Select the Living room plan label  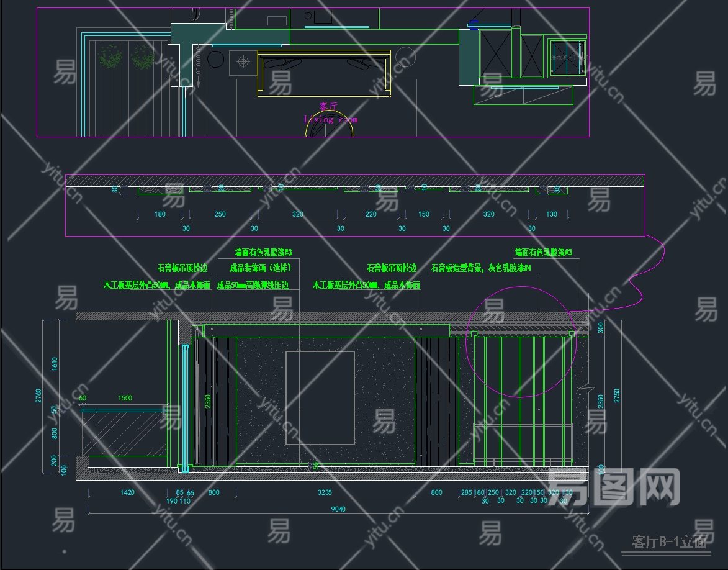pyautogui.click(x=331, y=119)
